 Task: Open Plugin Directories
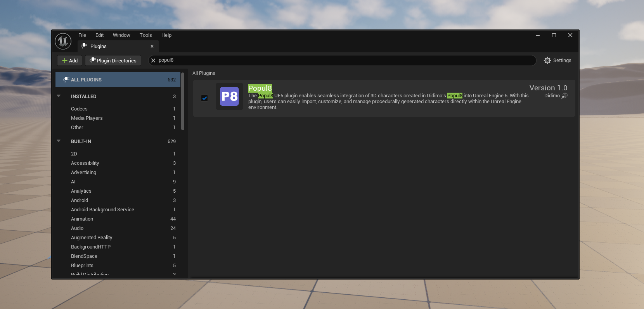(113, 60)
